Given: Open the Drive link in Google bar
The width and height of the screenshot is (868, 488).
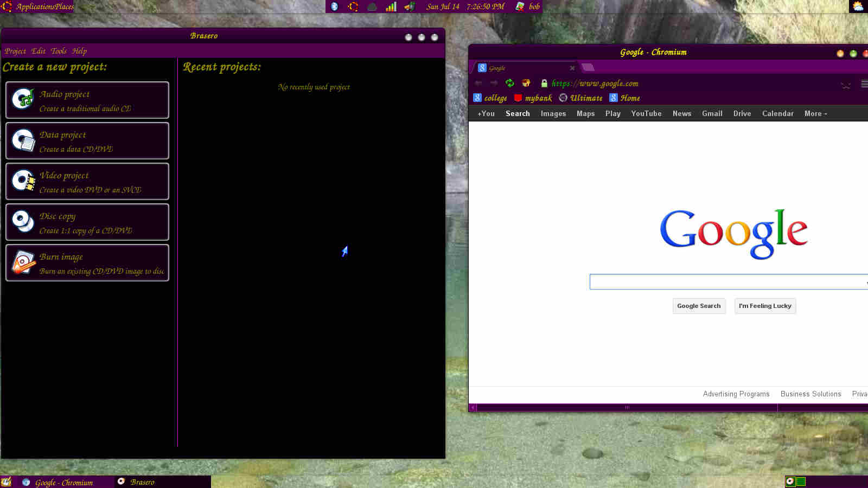Looking at the screenshot, I should 742,113.
